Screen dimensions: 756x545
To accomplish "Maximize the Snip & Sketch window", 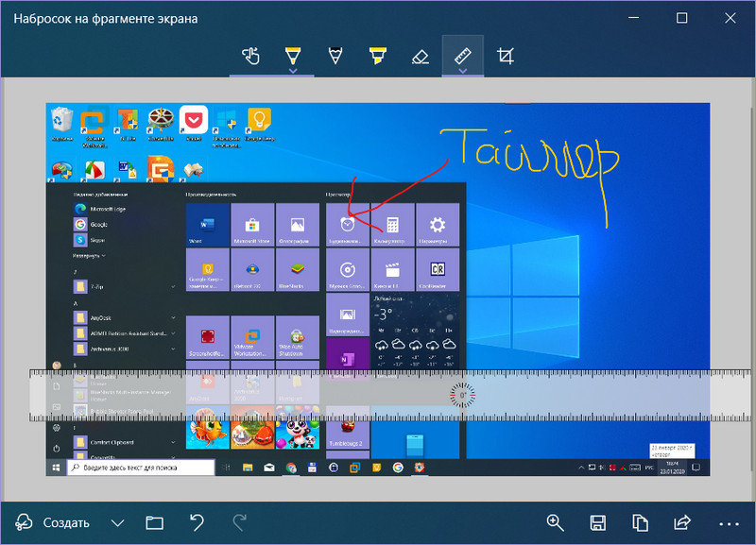I will coord(681,18).
